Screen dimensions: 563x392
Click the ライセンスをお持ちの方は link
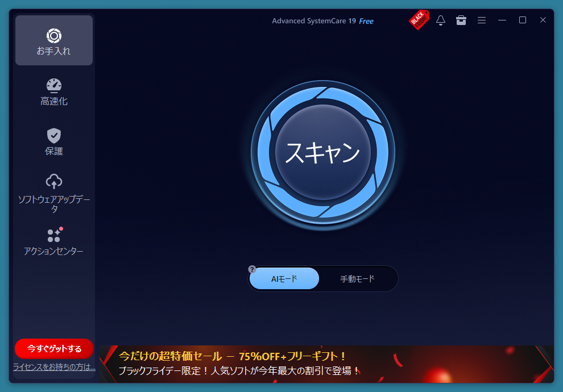(x=55, y=368)
